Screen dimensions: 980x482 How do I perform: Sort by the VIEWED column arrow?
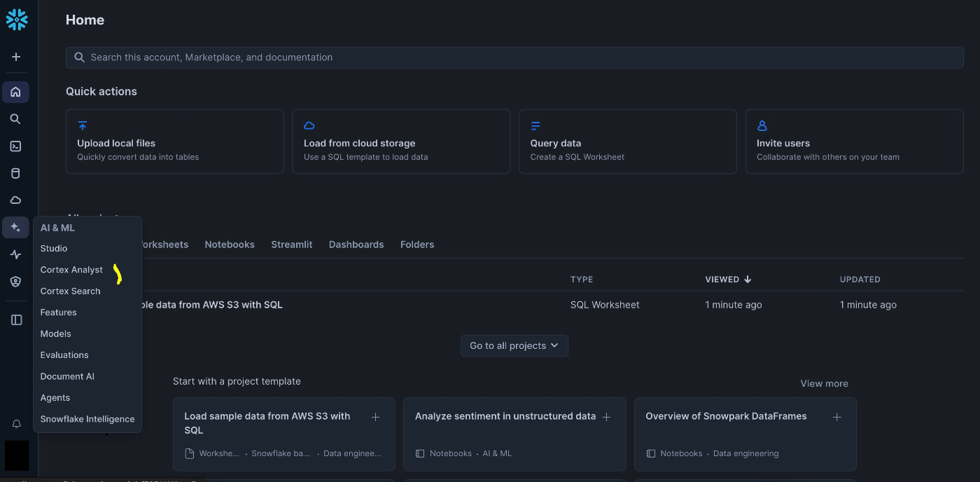(748, 280)
